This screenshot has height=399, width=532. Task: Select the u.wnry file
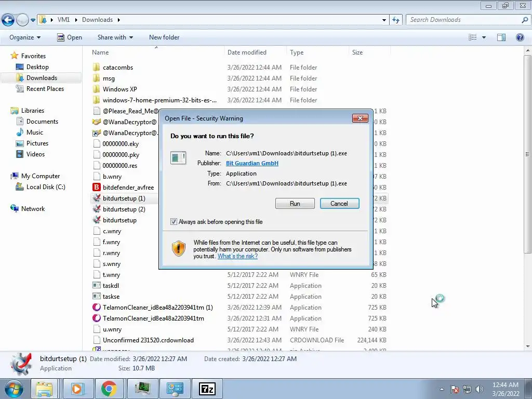point(112,329)
